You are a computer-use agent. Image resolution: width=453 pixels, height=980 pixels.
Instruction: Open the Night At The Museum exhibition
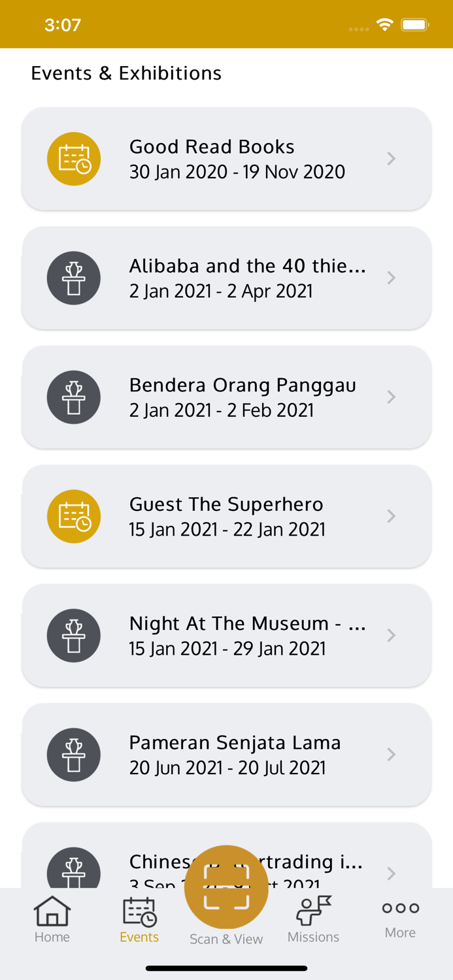226,635
